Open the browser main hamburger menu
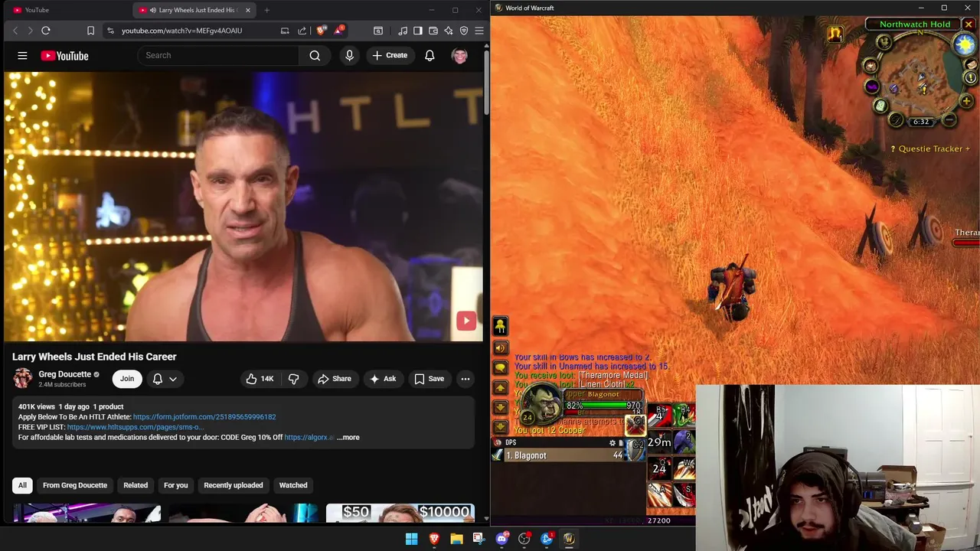The width and height of the screenshot is (980, 551). (x=479, y=31)
